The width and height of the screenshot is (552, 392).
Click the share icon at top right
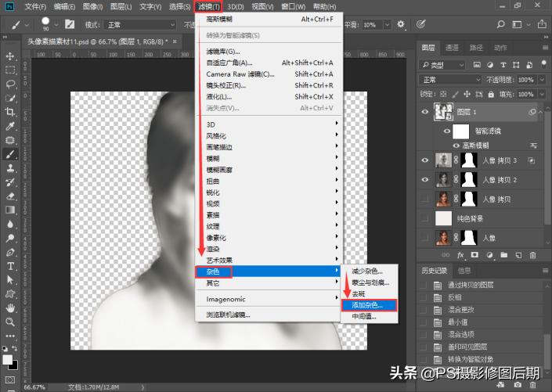coord(542,24)
